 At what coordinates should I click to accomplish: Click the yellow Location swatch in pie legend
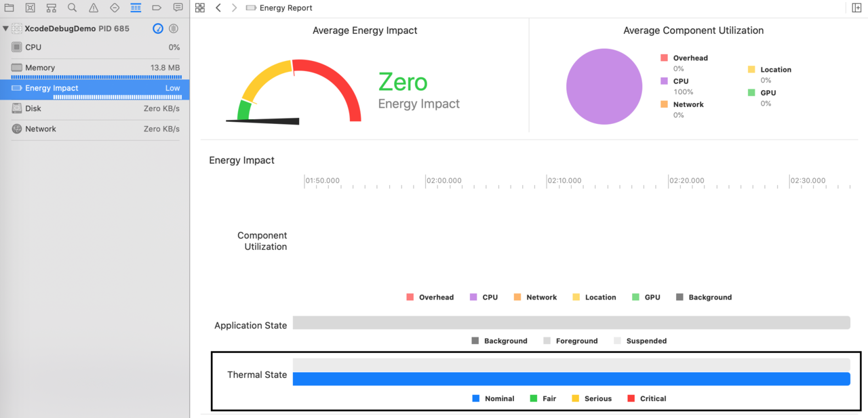[x=751, y=69]
